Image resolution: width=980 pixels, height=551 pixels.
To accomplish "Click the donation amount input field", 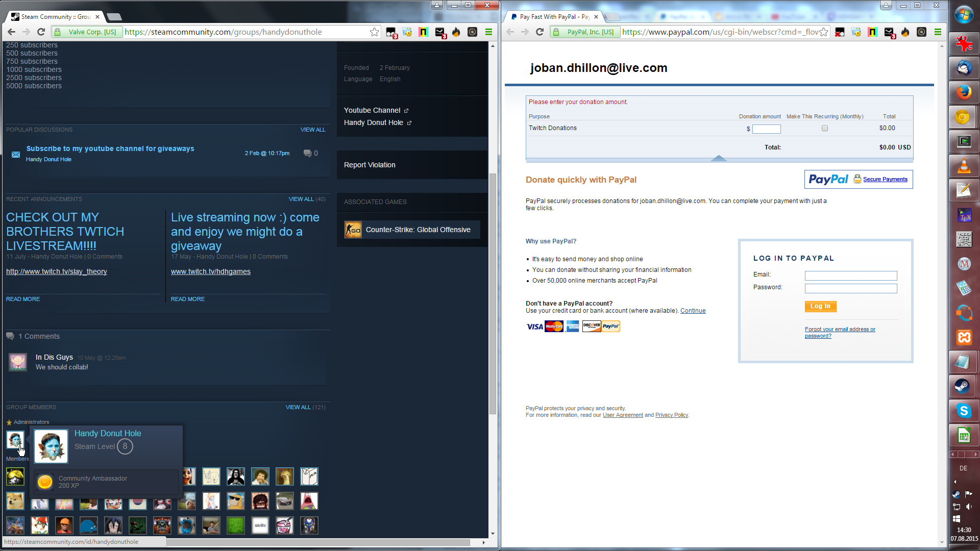I will click(766, 129).
